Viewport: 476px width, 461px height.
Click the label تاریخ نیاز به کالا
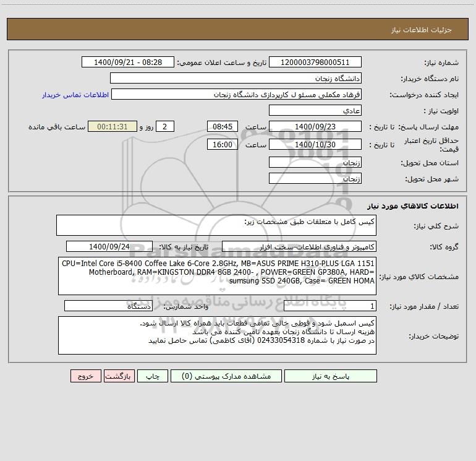point(184,247)
